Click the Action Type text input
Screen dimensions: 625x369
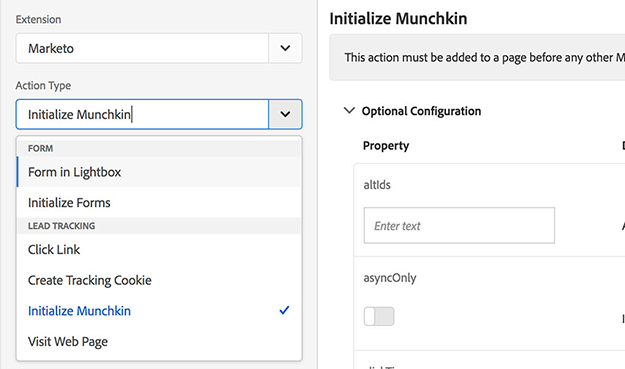click(x=142, y=114)
